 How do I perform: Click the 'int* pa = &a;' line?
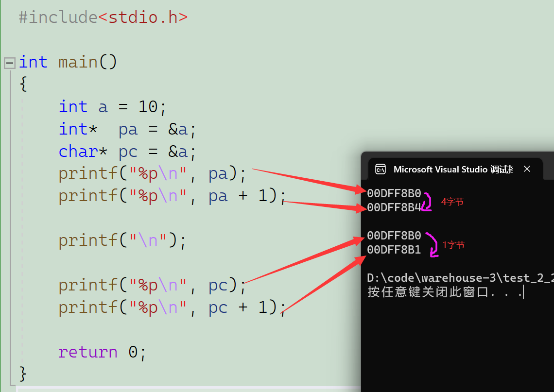coord(127,130)
